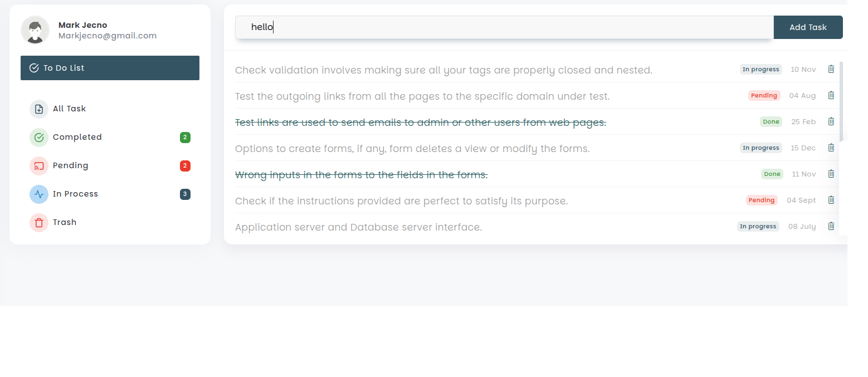Click the In Process pulse icon

click(39, 194)
